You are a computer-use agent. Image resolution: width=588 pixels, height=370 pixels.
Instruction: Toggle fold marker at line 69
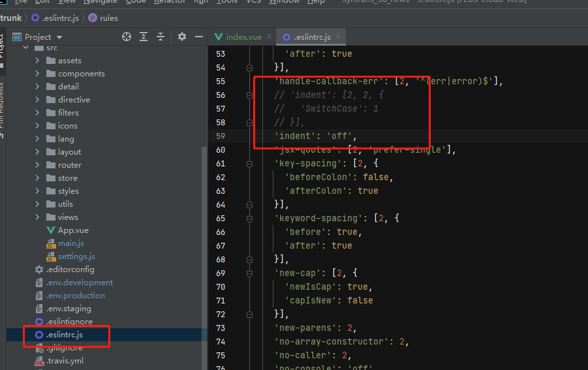[249, 273]
